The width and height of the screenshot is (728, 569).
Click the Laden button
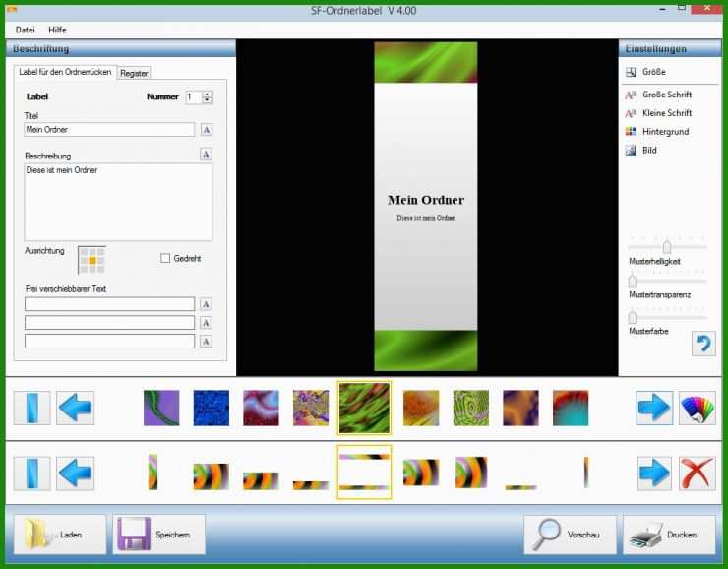pyautogui.click(x=60, y=535)
